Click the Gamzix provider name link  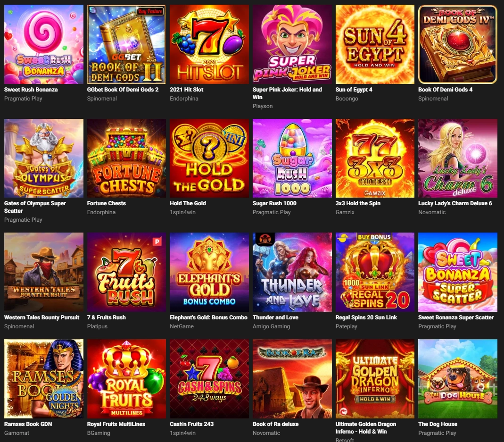[x=345, y=212]
